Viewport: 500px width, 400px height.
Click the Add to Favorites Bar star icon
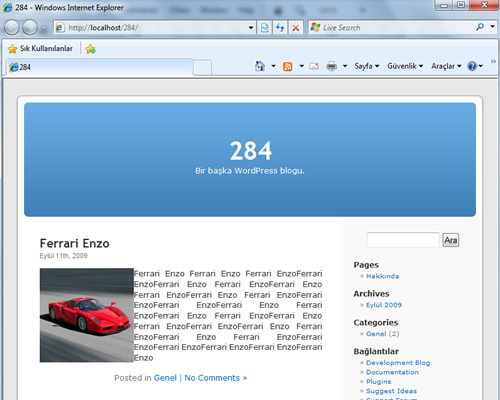coord(90,49)
